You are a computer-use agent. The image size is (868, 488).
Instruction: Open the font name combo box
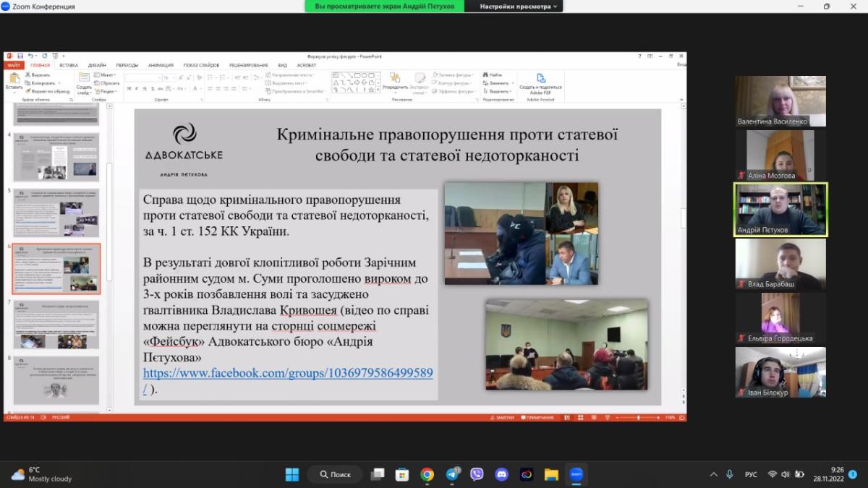click(143, 77)
